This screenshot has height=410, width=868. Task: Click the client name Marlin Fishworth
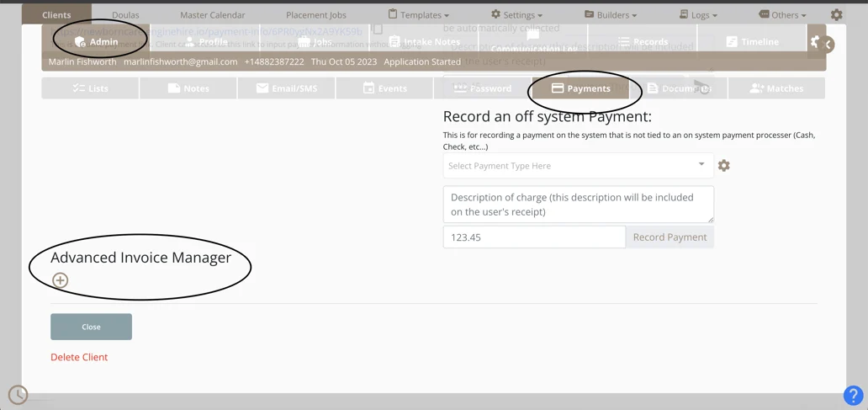tap(82, 61)
